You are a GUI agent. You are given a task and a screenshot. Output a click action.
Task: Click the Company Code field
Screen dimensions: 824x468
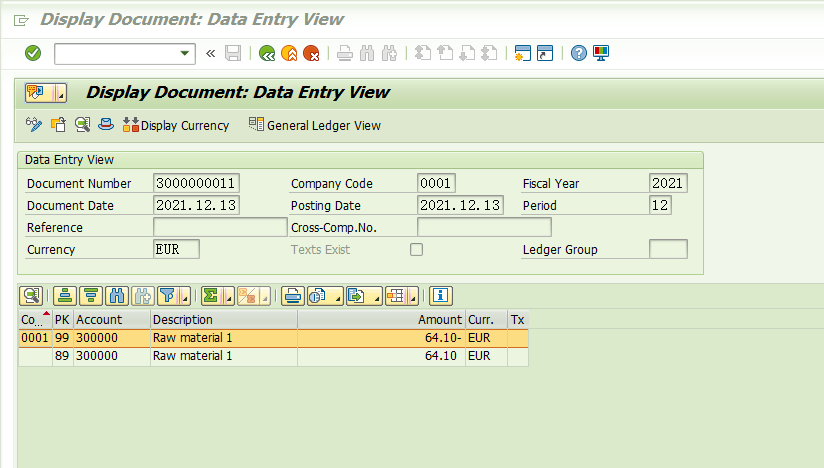pyautogui.click(x=436, y=183)
